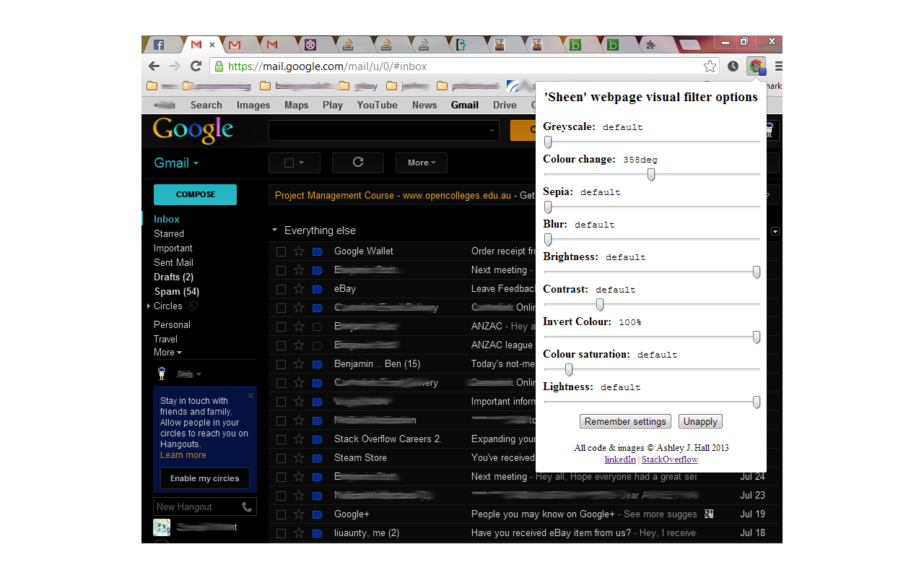
Task: Open the StackOverflow link in Sheen popup
Action: point(670,460)
